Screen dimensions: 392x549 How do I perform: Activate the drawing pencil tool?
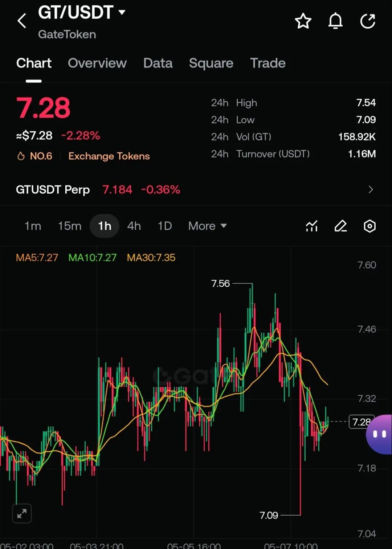tap(340, 226)
